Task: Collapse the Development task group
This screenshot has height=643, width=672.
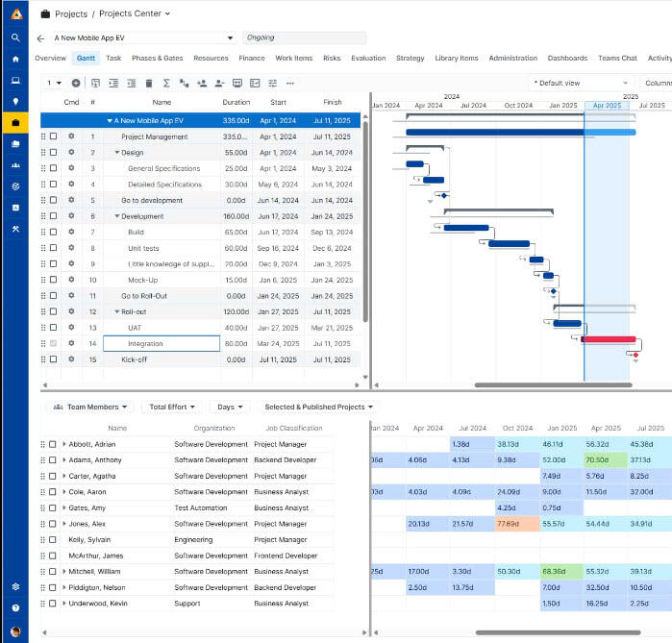Action: click(117, 217)
